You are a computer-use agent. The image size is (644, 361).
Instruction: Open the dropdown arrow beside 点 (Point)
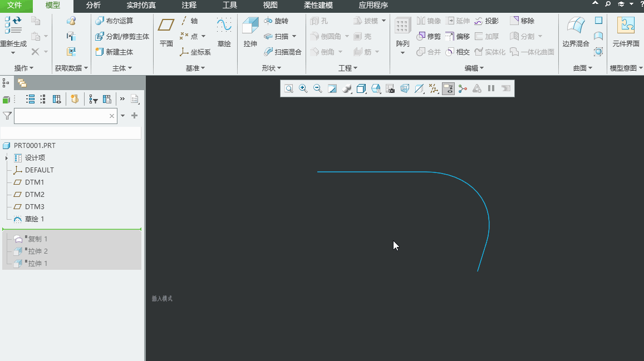203,37
